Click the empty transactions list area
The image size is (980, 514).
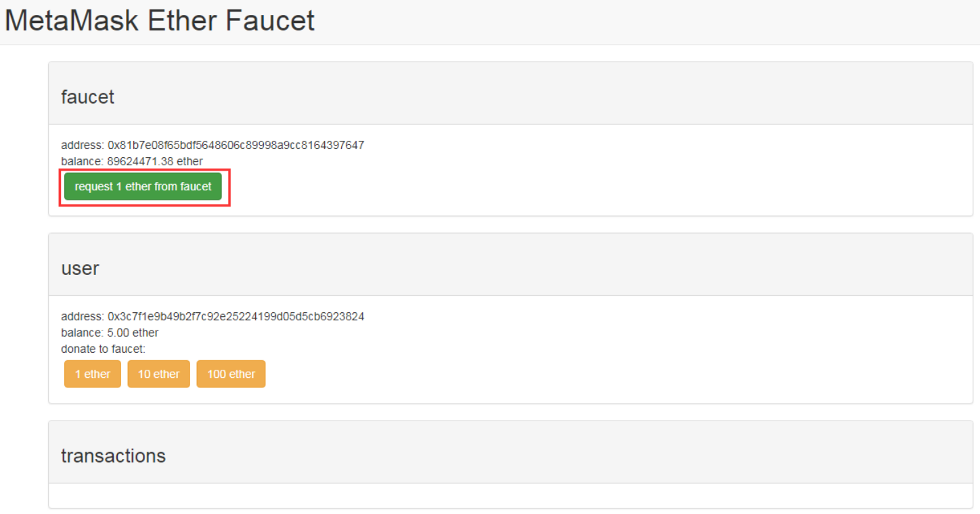510,495
